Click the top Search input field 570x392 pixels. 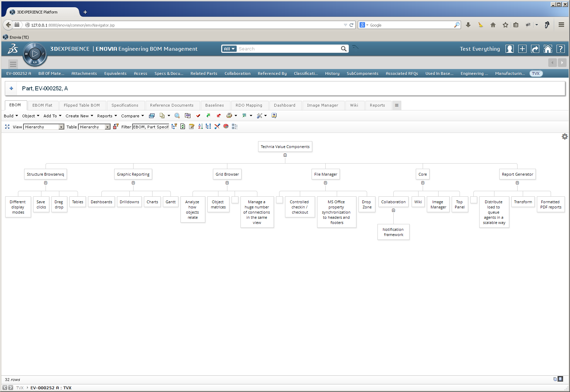point(288,49)
